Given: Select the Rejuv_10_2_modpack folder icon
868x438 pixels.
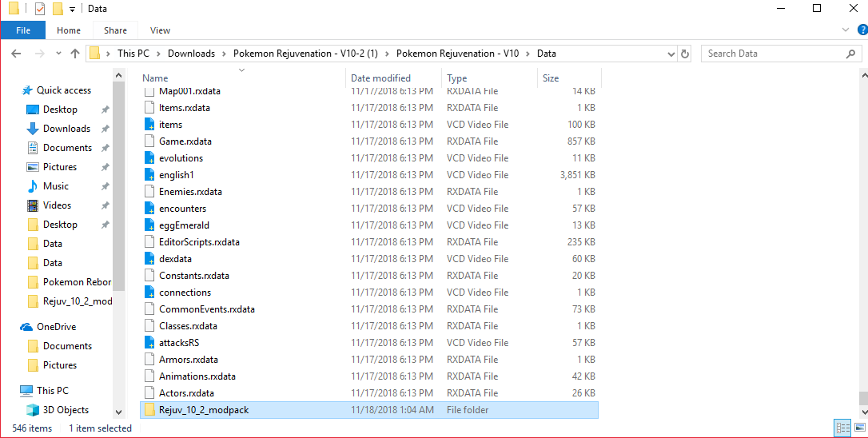Looking at the screenshot, I should 149,410.
